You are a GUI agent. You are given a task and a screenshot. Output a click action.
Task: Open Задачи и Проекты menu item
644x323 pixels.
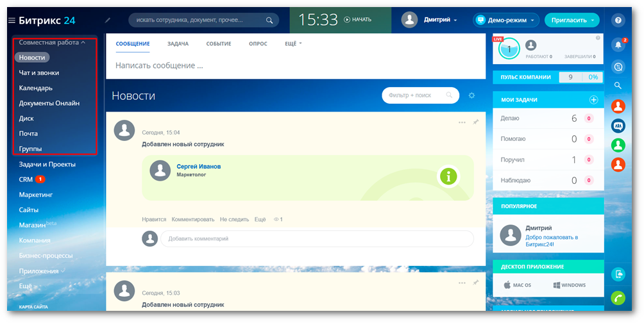pyautogui.click(x=47, y=164)
